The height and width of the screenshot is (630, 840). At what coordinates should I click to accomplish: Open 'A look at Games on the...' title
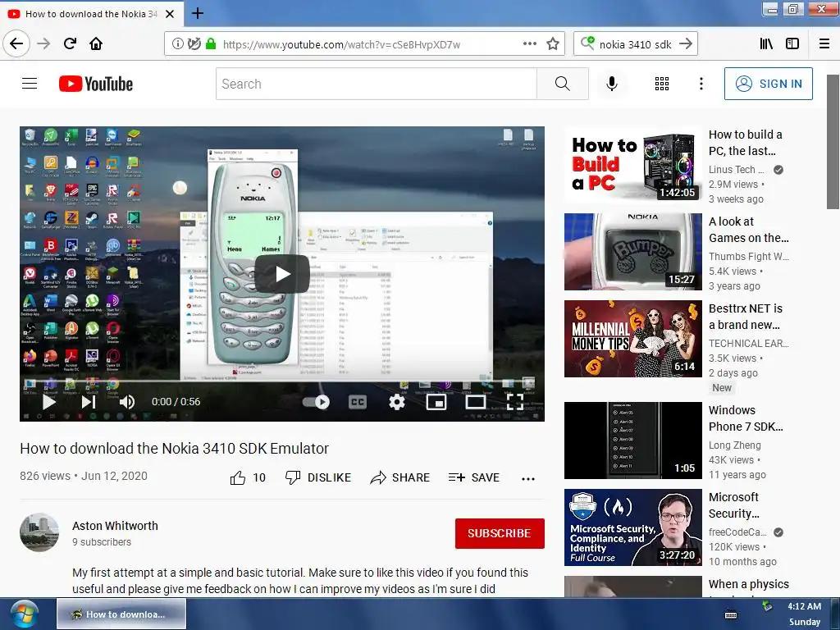pos(748,230)
